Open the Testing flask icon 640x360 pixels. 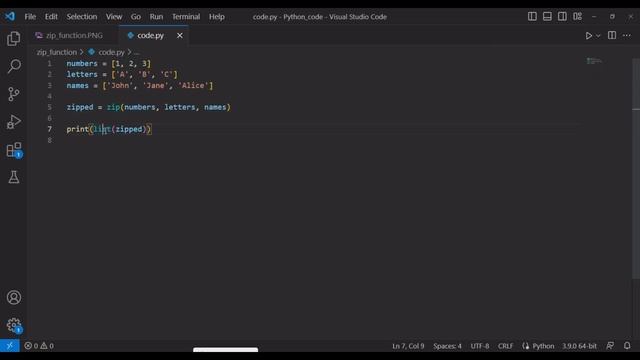pyautogui.click(x=13, y=177)
